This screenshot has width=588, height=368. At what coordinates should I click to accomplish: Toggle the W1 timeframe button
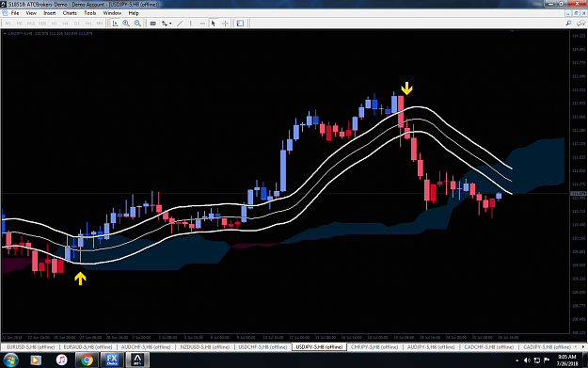[88, 24]
